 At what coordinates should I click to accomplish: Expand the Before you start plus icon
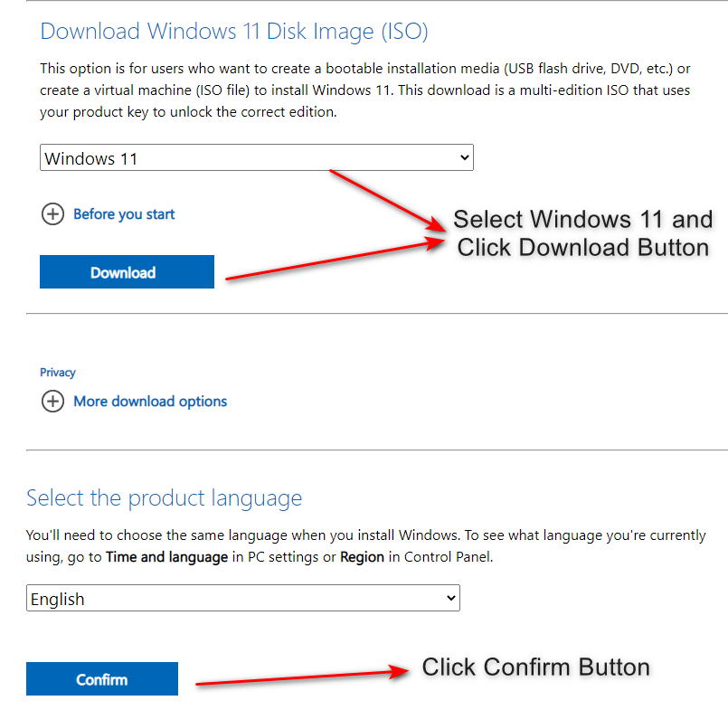click(53, 214)
